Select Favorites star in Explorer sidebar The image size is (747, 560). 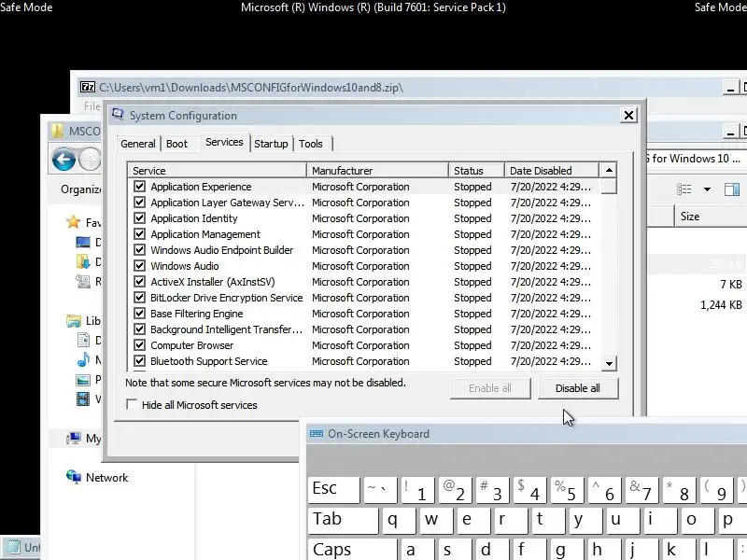coord(74,222)
